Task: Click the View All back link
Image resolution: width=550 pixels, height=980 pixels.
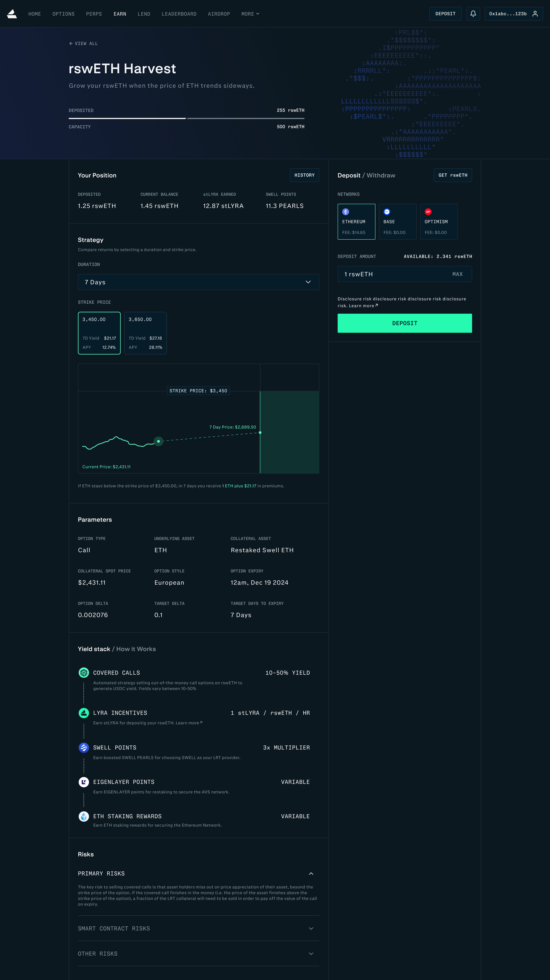Action: (83, 43)
